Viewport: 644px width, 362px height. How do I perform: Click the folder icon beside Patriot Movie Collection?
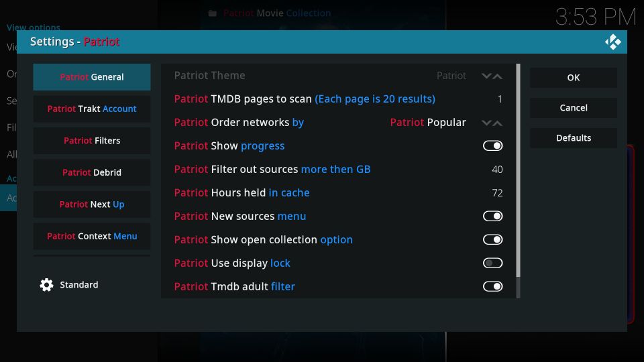(x=213, y=13)
